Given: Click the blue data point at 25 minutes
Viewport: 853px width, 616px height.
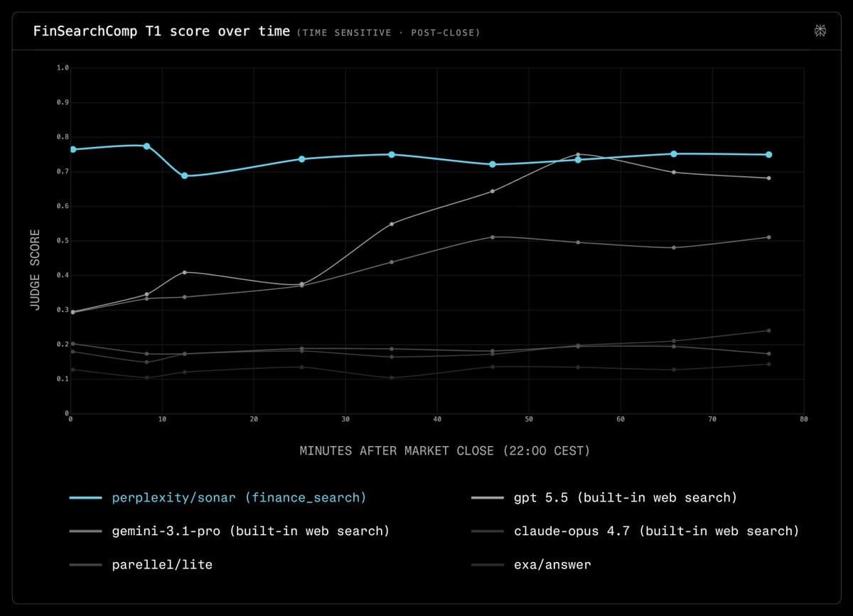Looking at the screenshot, I should tap(301, 158).
